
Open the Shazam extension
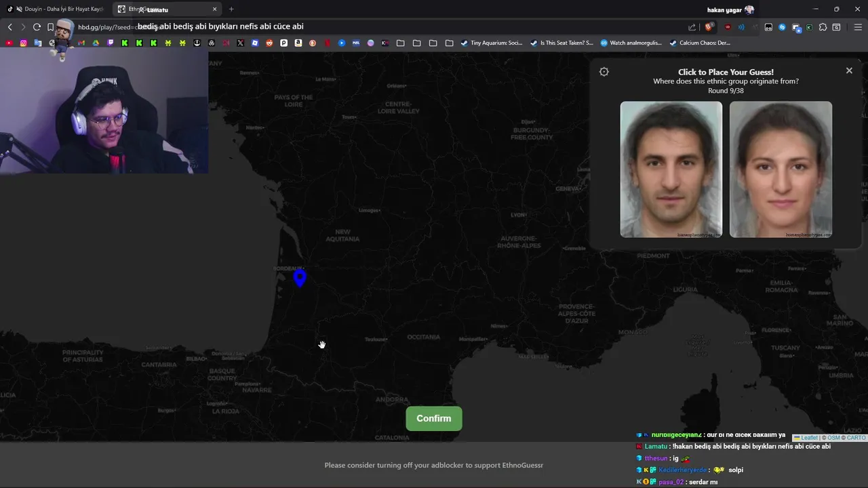coord(782,27)
